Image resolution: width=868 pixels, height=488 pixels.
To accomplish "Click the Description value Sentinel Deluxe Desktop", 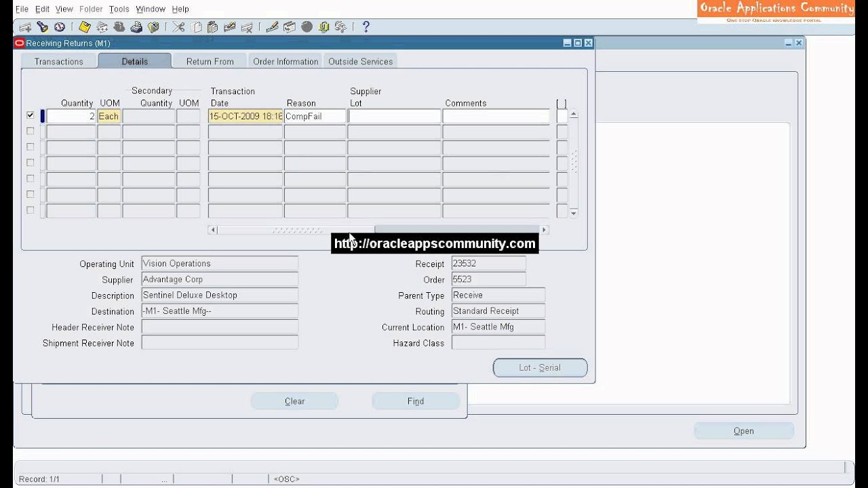I will pos(220,295).
